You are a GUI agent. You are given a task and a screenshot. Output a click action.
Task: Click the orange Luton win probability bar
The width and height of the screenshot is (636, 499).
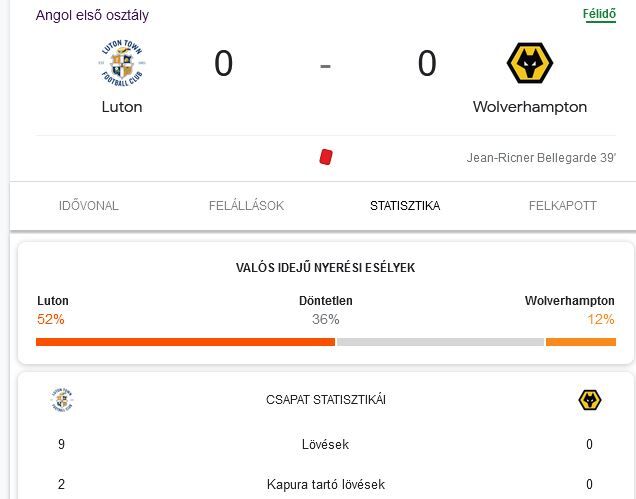pyautogui.click(x=185, y=342)
